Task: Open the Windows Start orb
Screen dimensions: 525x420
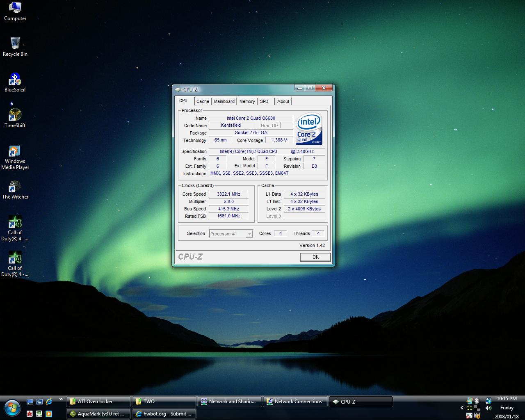Action: 12,408
